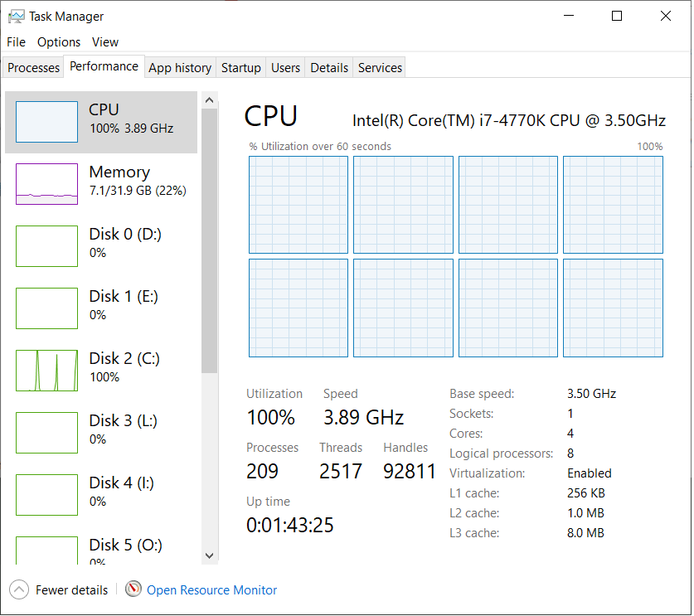Select the Disk 4 (I:) graph thumbnail
Viewport: 694px width, 616px height.
pos(47,497)
